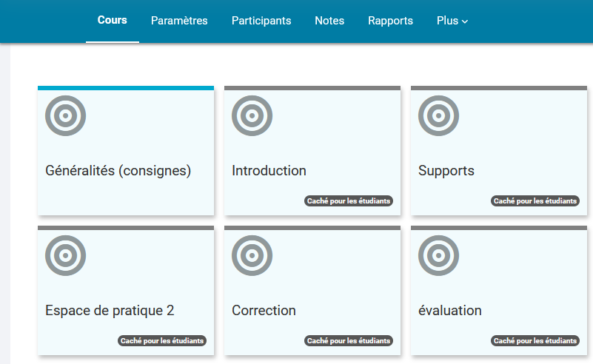The image size is (593, 364).
Task: Open the Introduction section title
Action: click(269, 171)
